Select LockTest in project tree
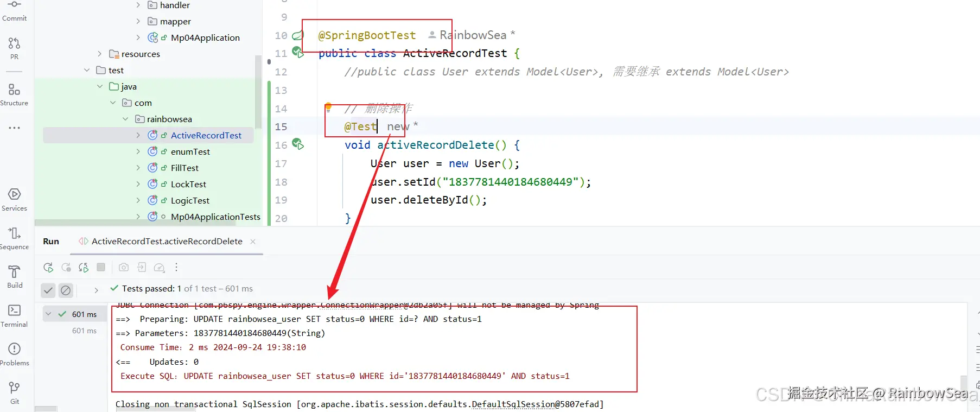This screenshot has width=980, height=412. tap(188, 184)
